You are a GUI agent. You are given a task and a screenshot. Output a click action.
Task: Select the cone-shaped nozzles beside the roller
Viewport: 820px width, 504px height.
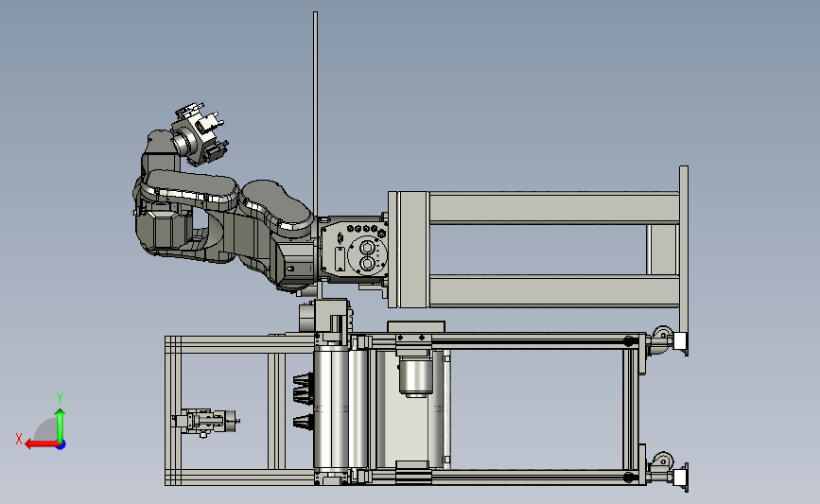click(304, 401)
